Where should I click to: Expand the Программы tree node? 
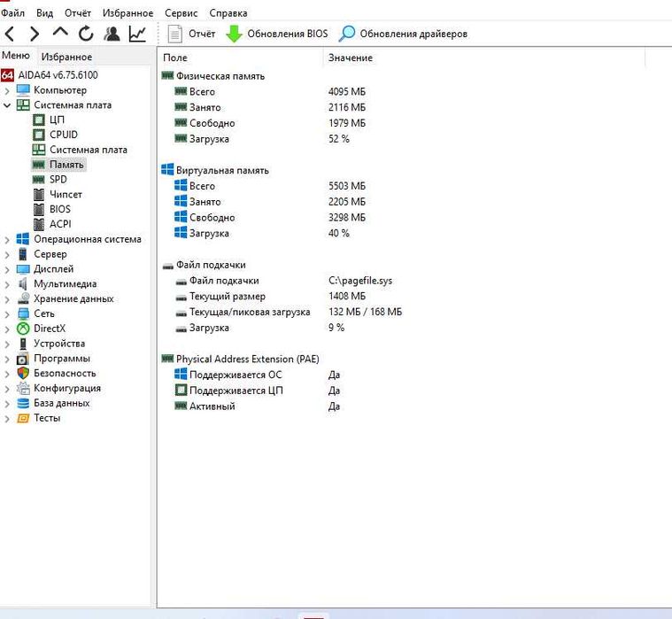point(7,359)
